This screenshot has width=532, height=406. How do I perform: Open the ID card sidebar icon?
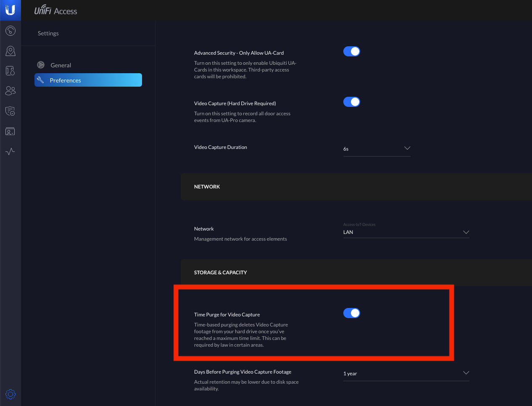coord(11,131)
